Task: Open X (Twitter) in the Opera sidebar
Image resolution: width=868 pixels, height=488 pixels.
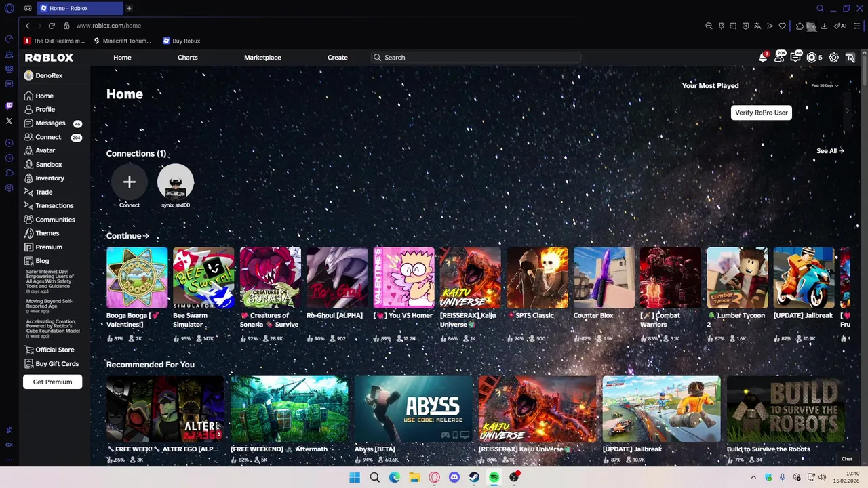Action: [9, 121]
